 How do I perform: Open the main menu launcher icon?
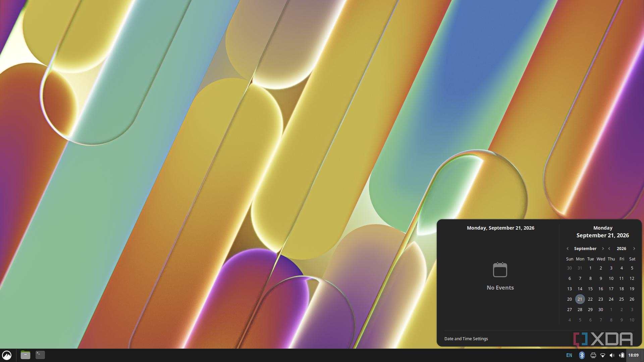7,355
